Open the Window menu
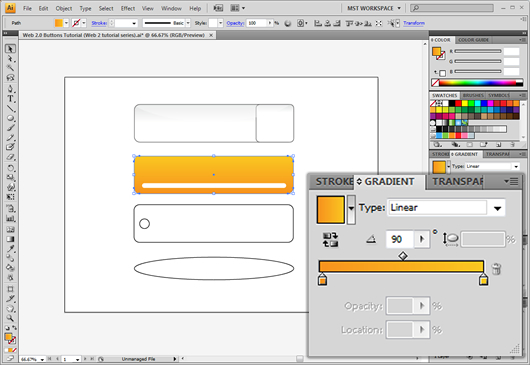530x365 pixels. [x=171, y=8]
